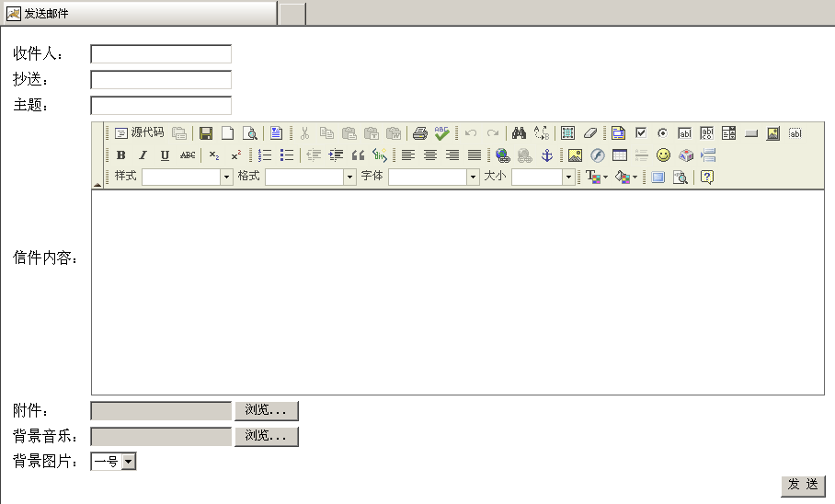Viewport: 835px width, 504px height.
Task: Insert a smiley emoticon
Action: (663, 155)
